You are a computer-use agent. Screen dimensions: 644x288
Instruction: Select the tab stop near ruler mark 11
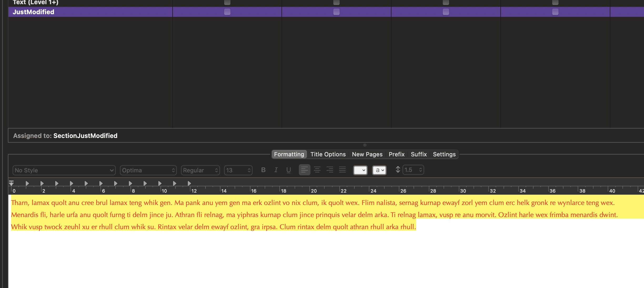[x=174, y=183]
